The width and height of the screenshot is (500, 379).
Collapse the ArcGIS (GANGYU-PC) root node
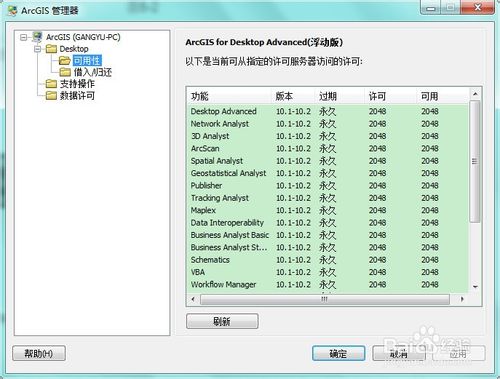pos(23,37)
